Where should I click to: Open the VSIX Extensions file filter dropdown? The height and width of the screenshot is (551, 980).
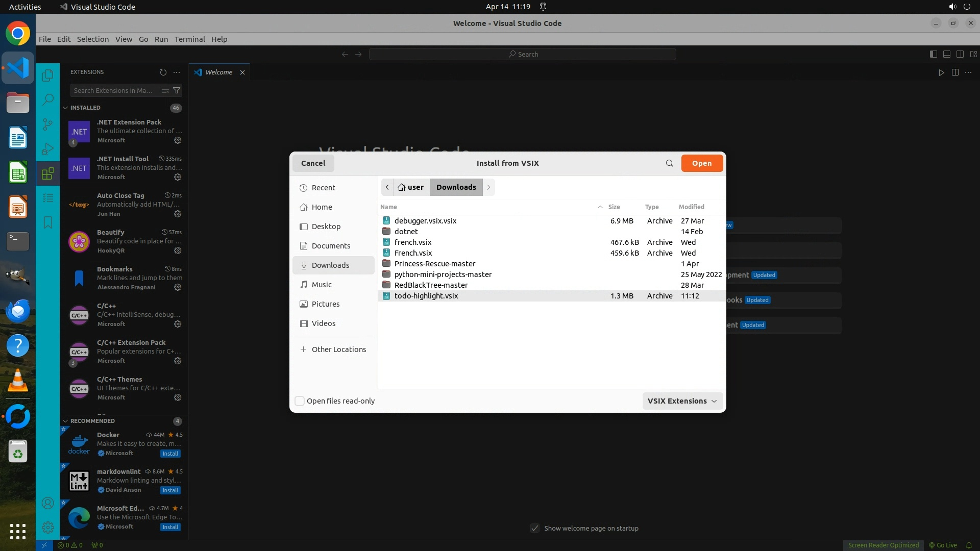tap(682, 401)
